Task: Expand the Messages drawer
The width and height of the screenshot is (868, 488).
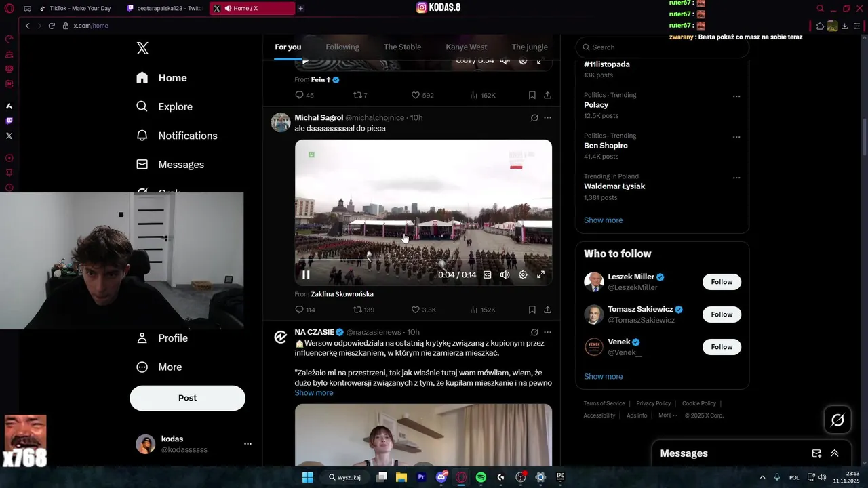Action: click(x=835, y=453)
